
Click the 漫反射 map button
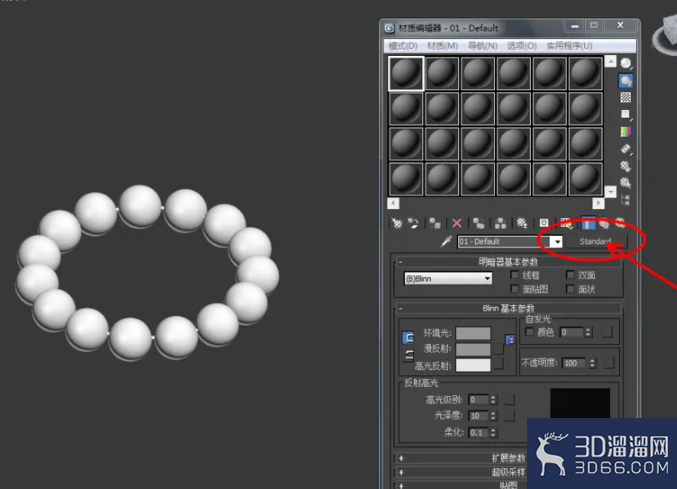(499, 349)
